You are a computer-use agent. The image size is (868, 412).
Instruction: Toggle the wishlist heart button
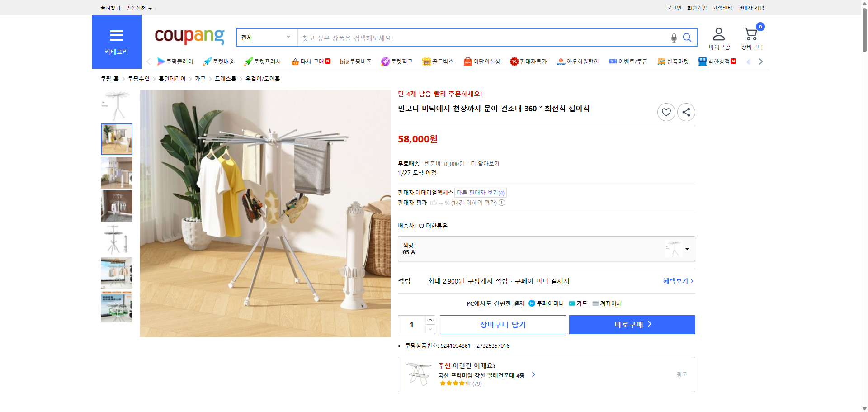pos(666,112)
